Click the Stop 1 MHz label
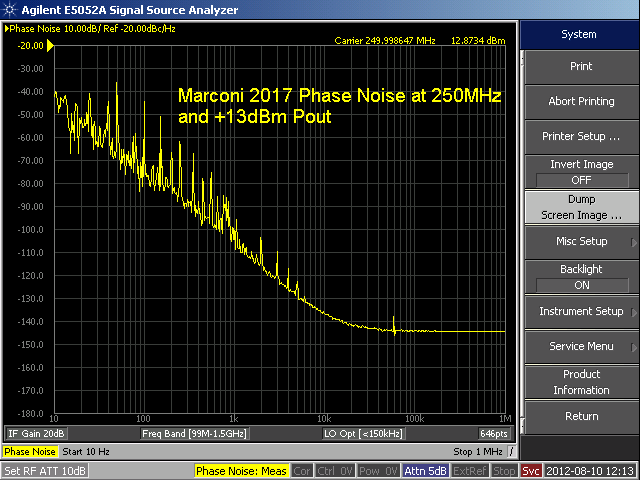This screenshot has height=480, width=640. point(478,452)
